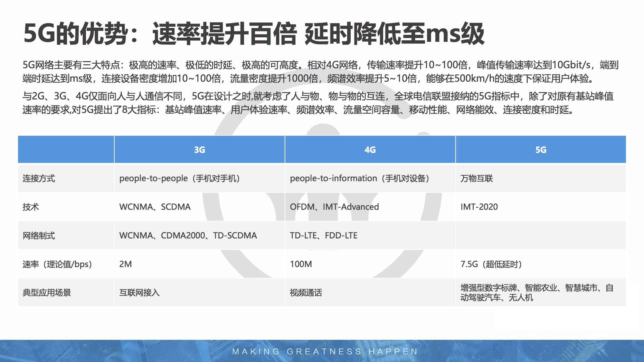Click the first paragraph about 5G network features

coord(320,72)
